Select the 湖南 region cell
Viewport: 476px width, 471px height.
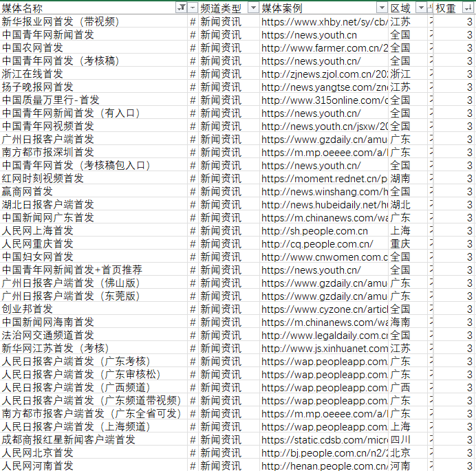coord(400,179)
